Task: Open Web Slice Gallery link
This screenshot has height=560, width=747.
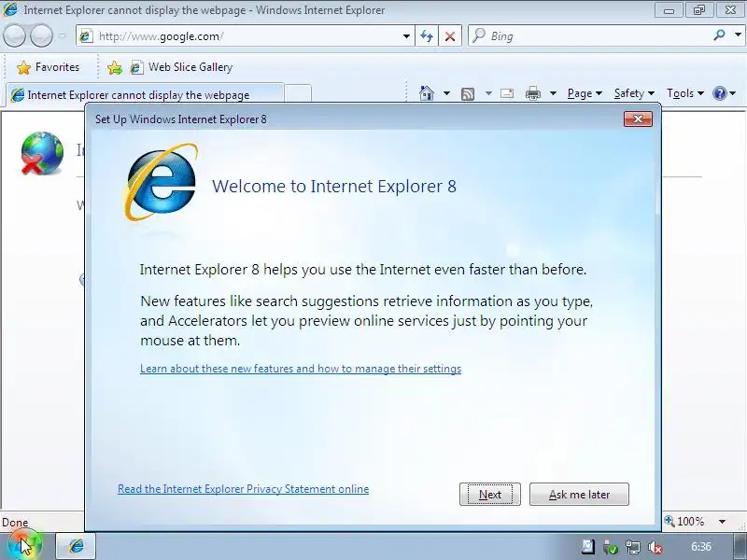Action: (x=182, y=67)
